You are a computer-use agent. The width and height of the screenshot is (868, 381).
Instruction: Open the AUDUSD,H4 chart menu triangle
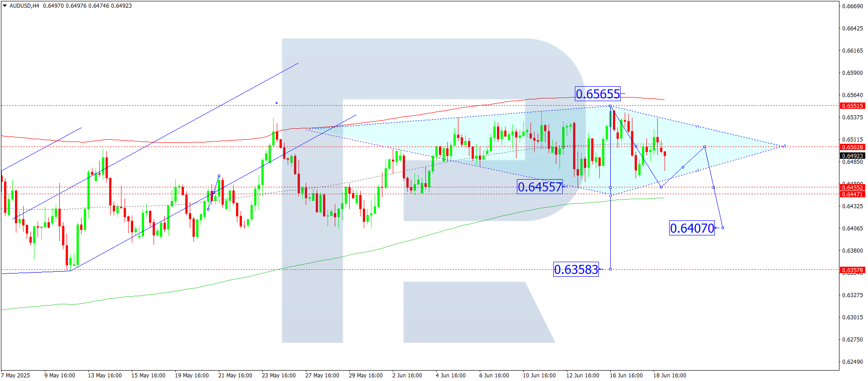(5, 6)
